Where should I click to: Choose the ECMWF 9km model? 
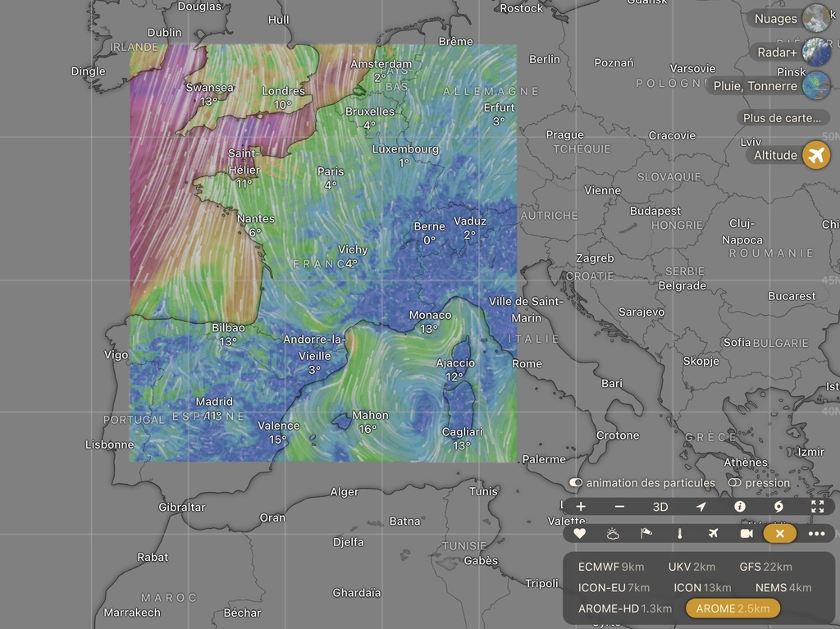[611, 567]
